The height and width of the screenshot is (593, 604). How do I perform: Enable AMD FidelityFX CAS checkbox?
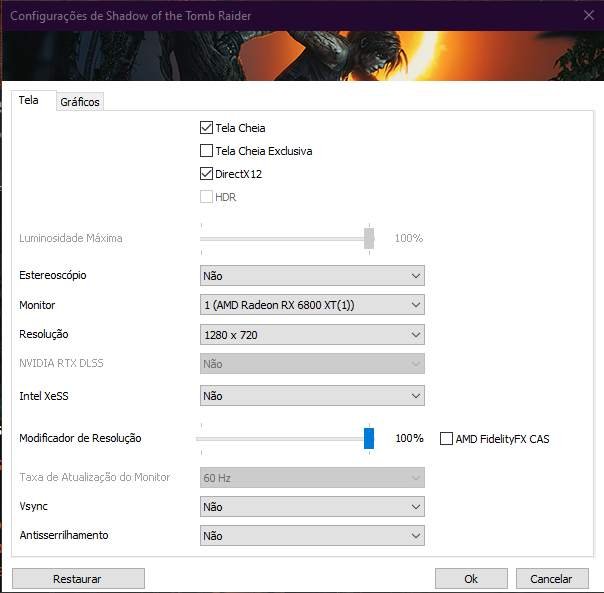[447, 439]
